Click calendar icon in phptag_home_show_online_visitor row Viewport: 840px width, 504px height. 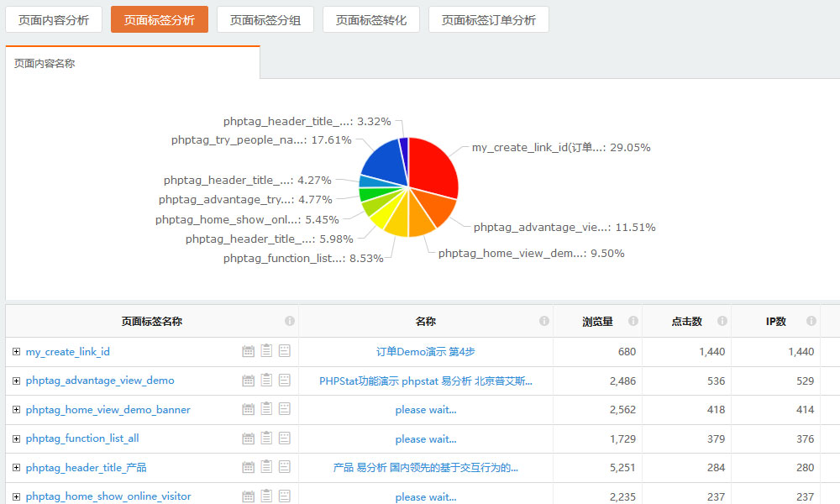(x=248, y=496)
